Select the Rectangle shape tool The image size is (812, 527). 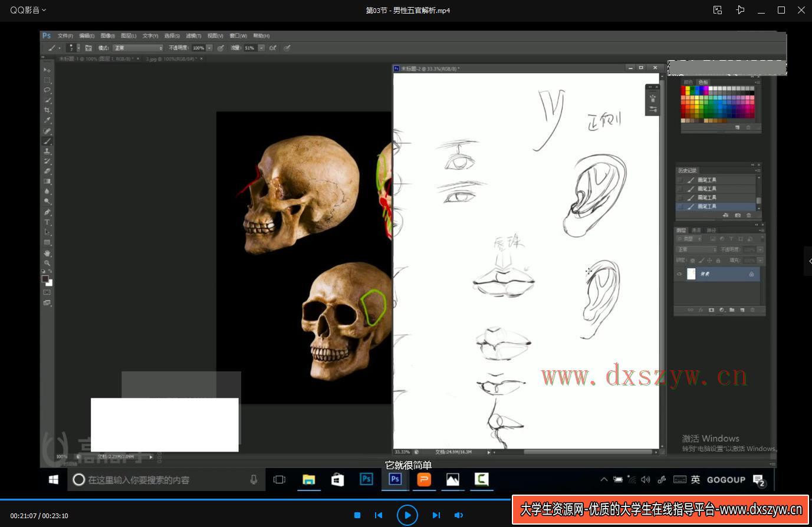[x=47, y=242]
